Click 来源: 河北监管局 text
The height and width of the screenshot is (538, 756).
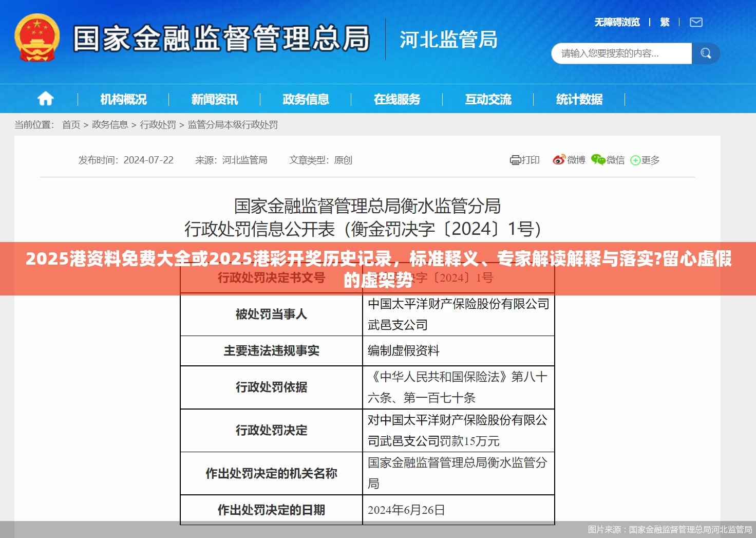coord(231,160)
